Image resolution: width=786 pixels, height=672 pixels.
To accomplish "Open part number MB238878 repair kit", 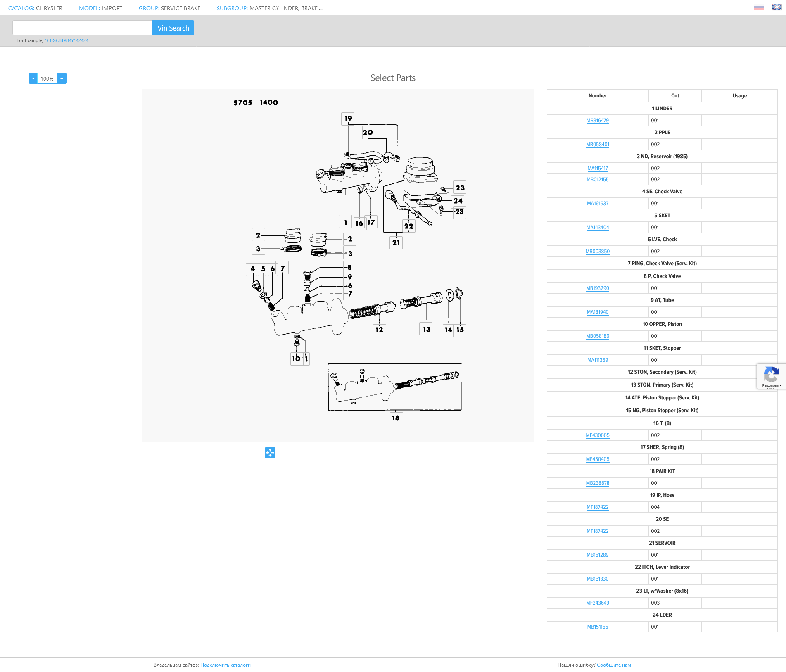I will click(x=597, y=483).
